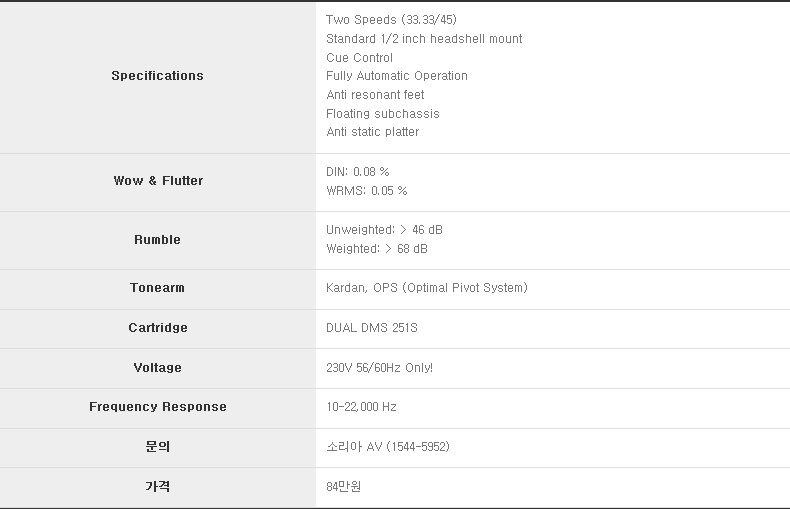Image resolution: width=790 pixels, height=509 pixels.
Task: Click the Wow & Flutter label
Action: [158, 181]
